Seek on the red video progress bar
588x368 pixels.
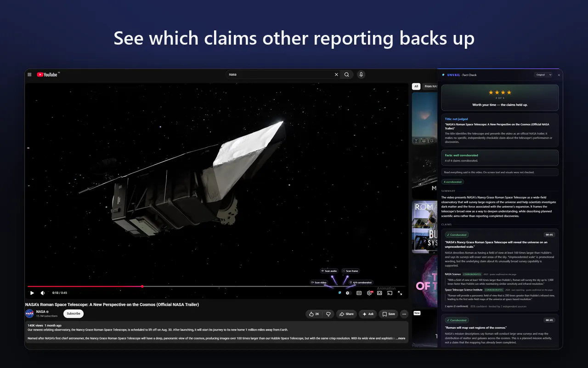point(85,286)
